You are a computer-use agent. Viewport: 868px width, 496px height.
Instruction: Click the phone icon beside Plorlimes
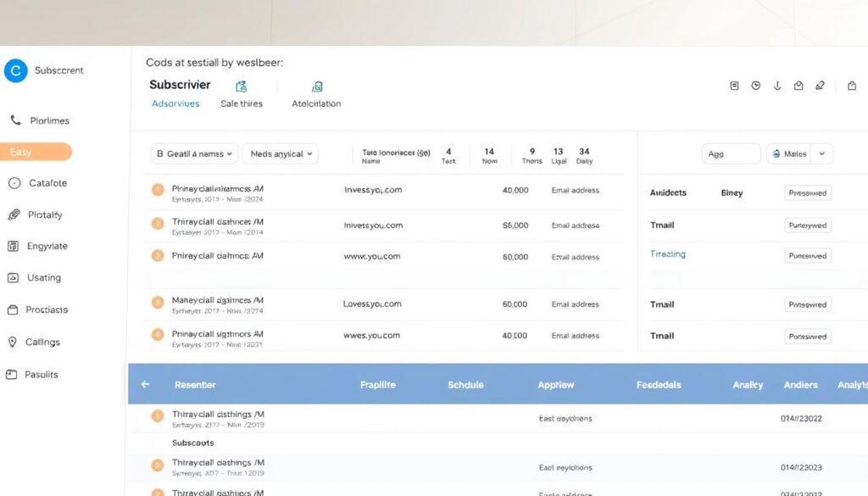(x=14, y=120)
